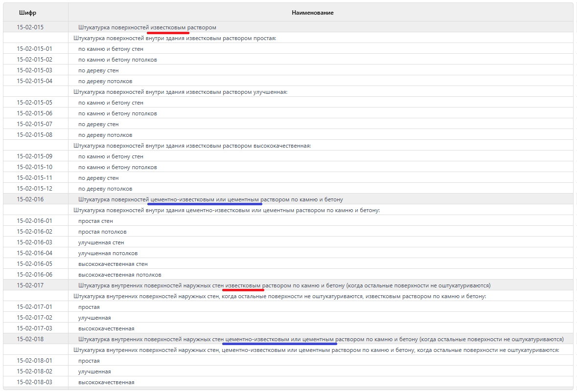Select code 15-02-015-10
The image size is (577, 392).
point(35,167)
